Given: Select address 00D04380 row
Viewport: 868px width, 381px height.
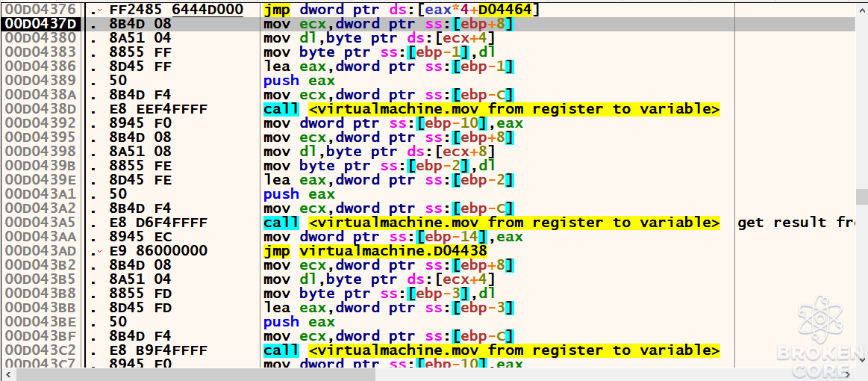Looking at the screenshot, I should click(x=42, y=37).
